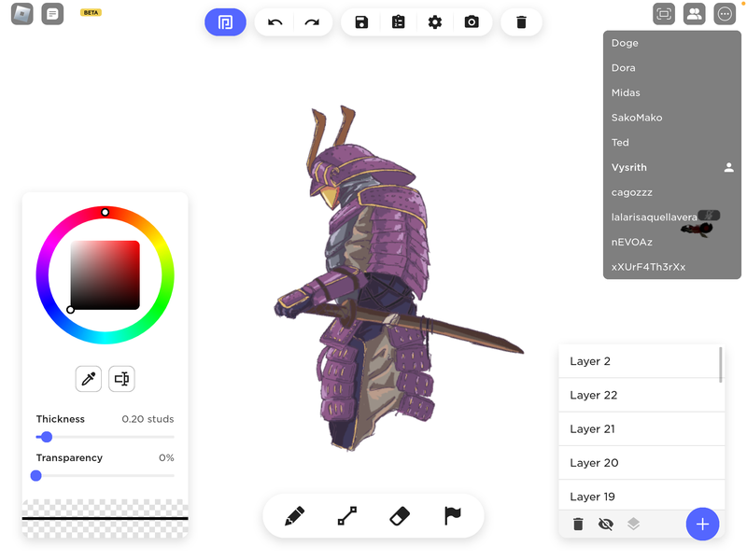Open the more options ellipsis menu
The height and width of the screenshot is (560, 747).
click(725, 14)
